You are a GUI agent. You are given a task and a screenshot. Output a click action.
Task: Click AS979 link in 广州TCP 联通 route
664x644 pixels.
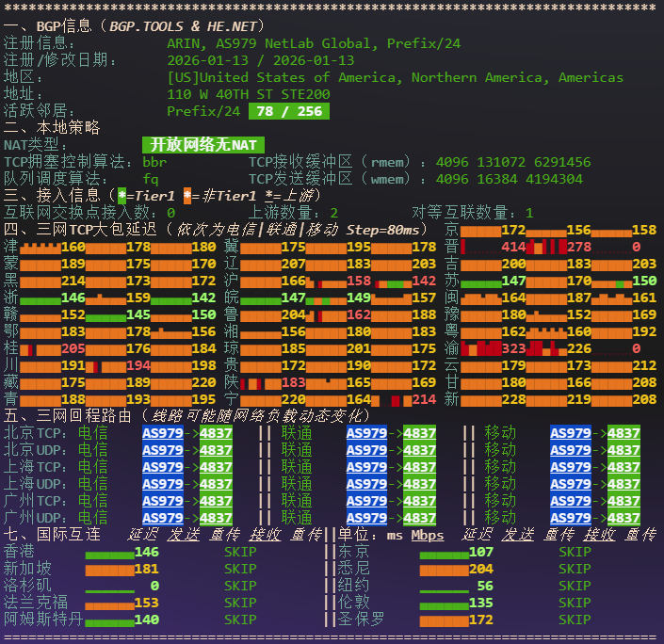pyautogui.click(x=366, y=501)
